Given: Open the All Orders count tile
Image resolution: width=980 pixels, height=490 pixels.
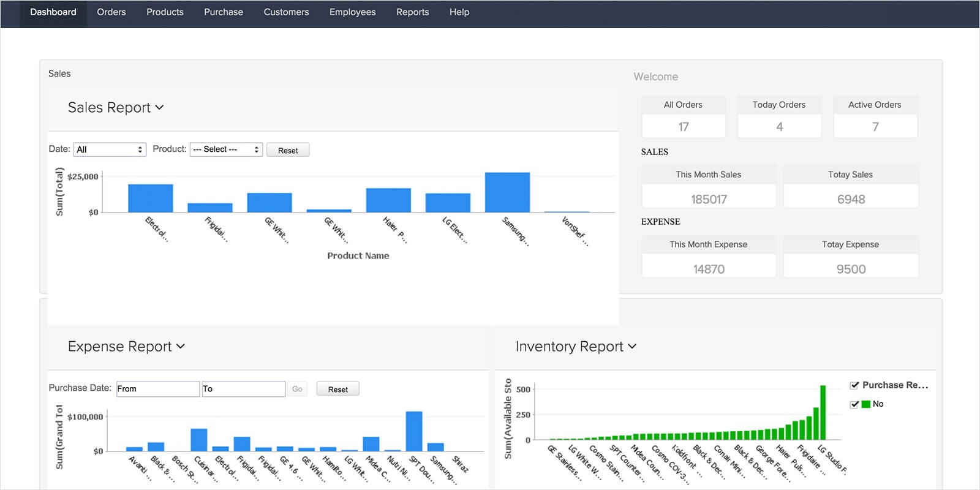Looking at the screenshot, I should click(x=684, y=126).
